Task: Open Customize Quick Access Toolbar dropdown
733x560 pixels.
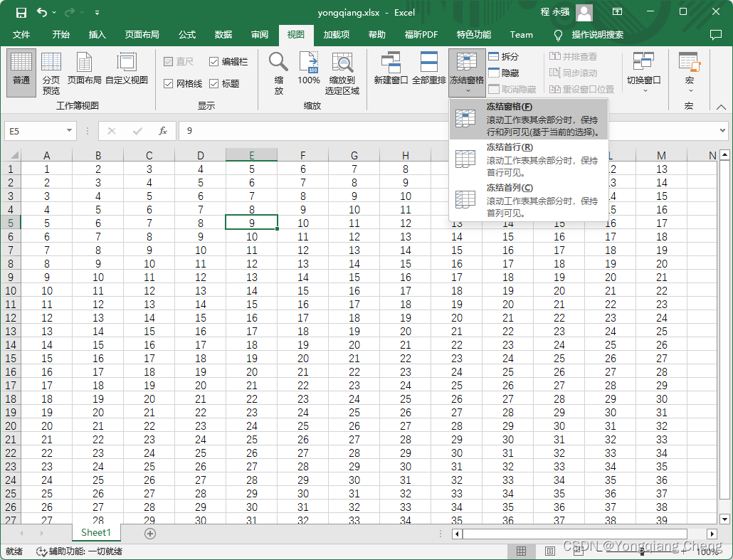Action: [97, 13]
